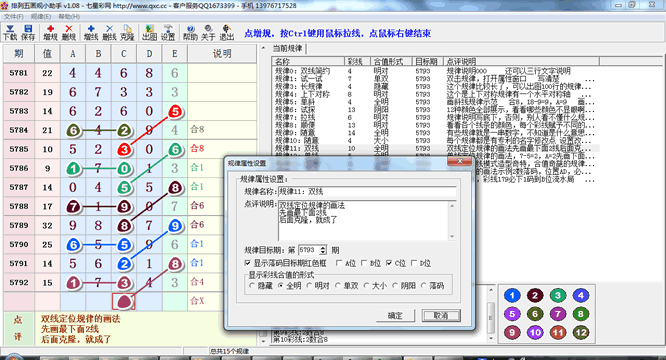Click the 增线 add line blue plus icon
The image size is (666, 360).
pyautogui.click(x=91, y=33)
